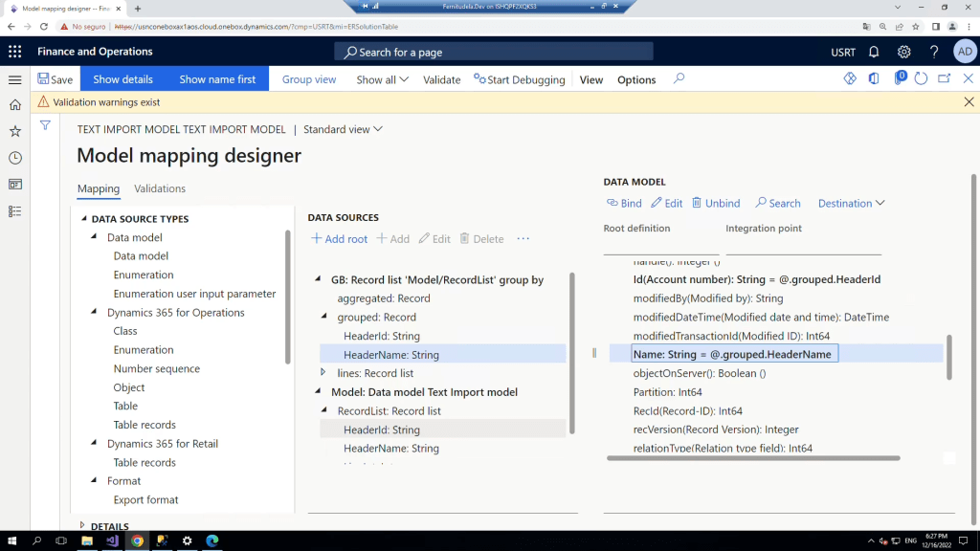Expand the lines: Record list node
The width and height of the screenshot is (980, 551).
coord(323,373)
